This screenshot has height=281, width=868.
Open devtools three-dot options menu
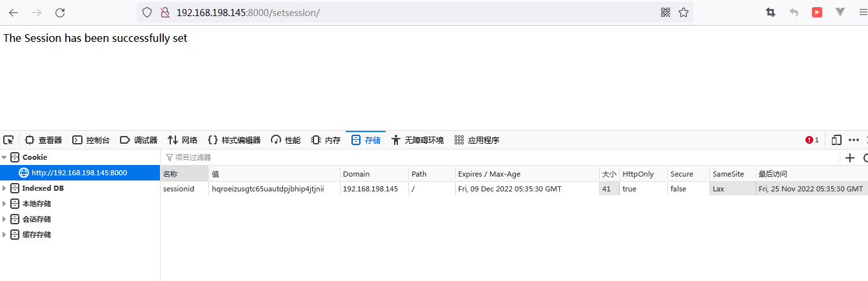coord(854,140)
